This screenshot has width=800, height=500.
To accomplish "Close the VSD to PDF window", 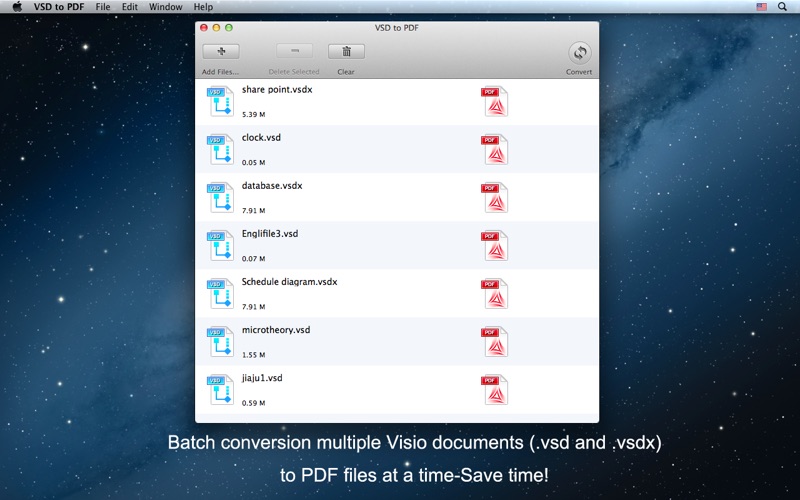I will point(204,28).
